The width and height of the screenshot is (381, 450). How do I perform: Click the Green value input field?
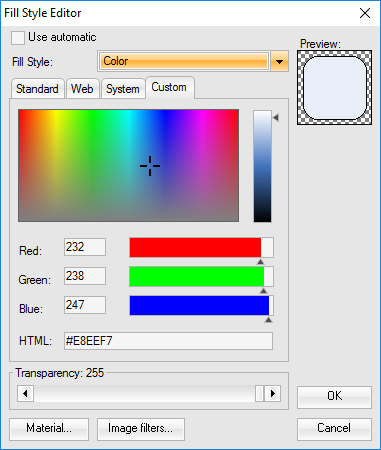click(x=85, y=276)
